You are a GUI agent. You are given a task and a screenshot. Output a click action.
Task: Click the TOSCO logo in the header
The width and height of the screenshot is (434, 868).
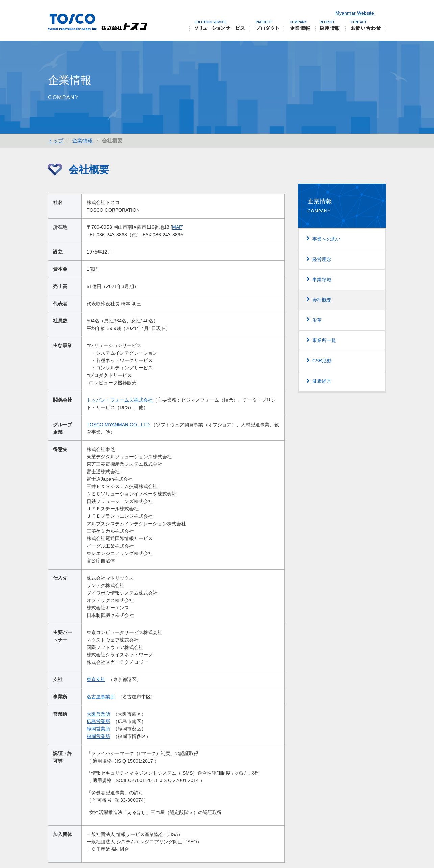[x=72, y=22]
